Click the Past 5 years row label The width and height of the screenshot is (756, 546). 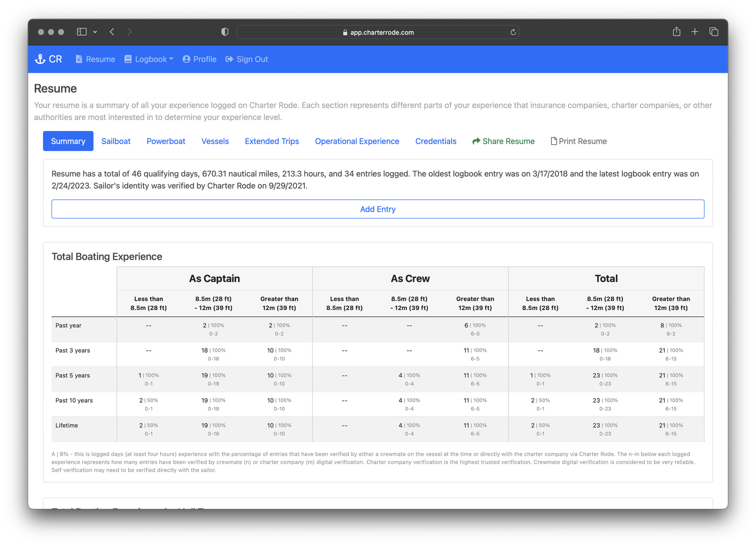pyautogui.click(x=73, y=375)
